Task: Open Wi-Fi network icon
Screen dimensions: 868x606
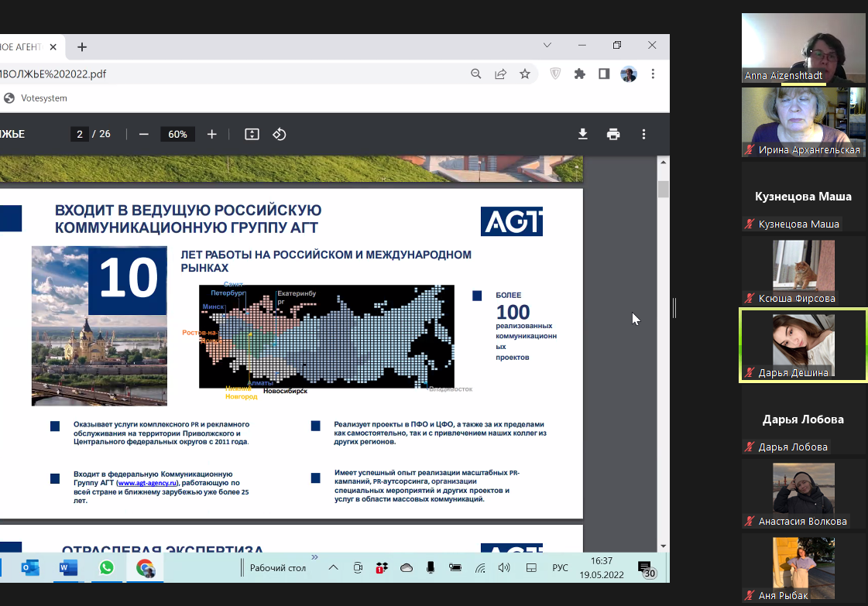Action: point(480,568)
